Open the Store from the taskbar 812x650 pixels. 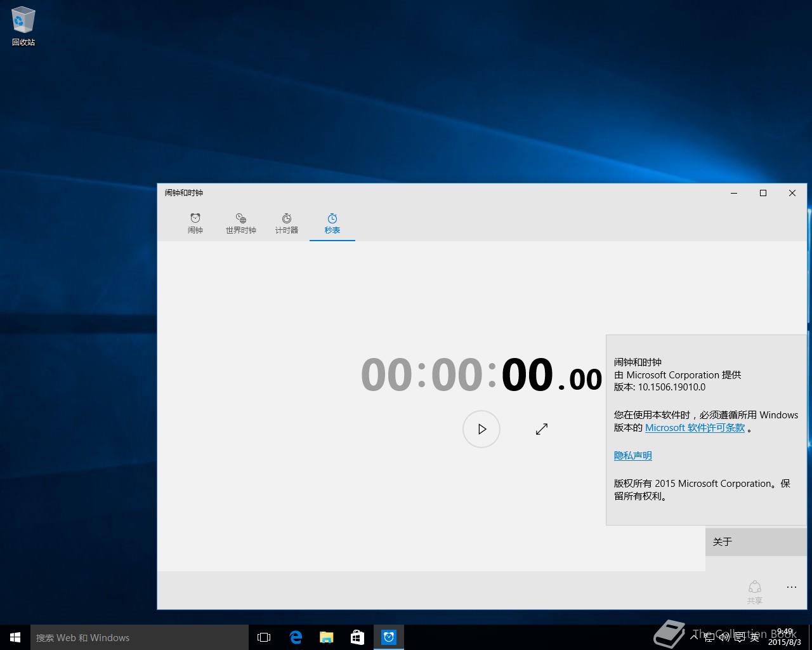(x=357, y=637)
